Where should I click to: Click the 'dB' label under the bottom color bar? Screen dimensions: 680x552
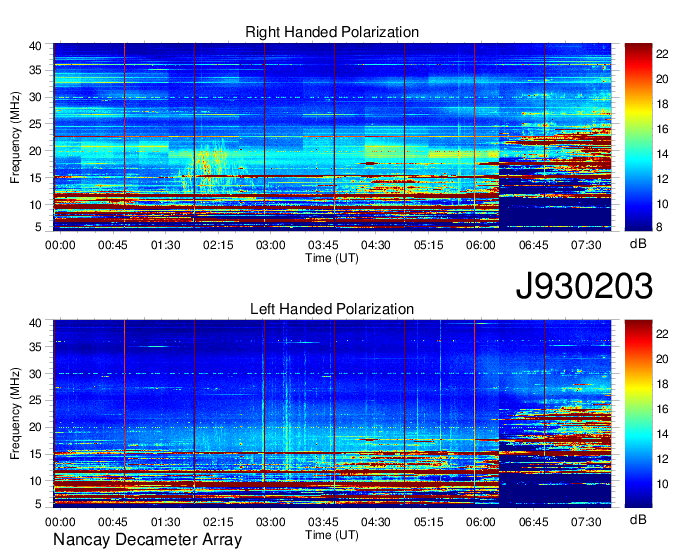pos(638,519)
